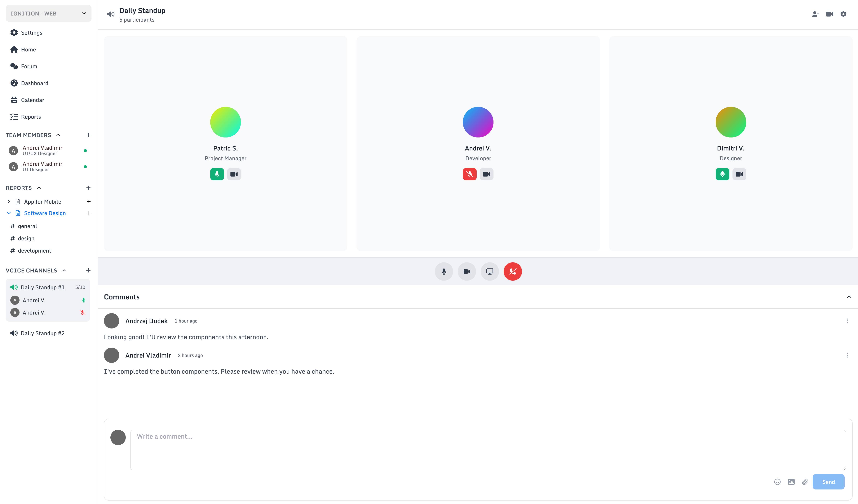Screen dimensions: 858x504
Task: Click the Write a comment text field
Action: point(488,450)
